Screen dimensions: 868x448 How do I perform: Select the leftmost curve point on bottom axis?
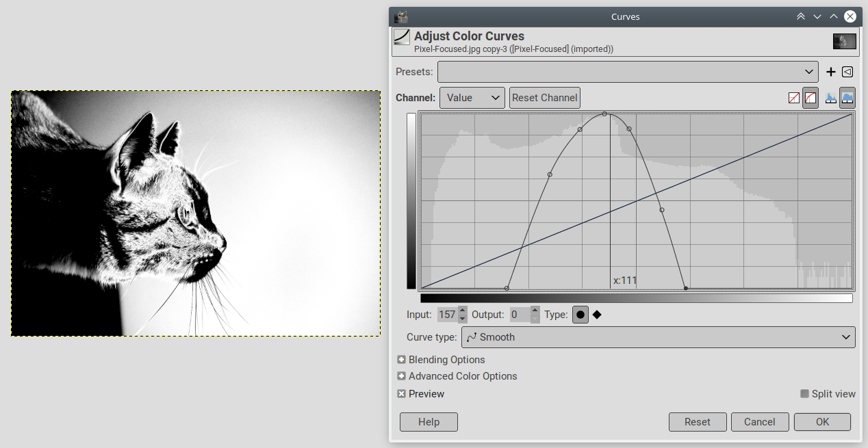507,288
